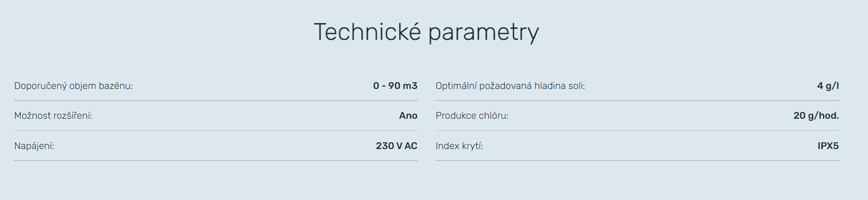The height and width of the screenshot is (200, 868).
Task: Click the "Optimální požadovaná hladina soli:" label
Action: tap(510, 86)
